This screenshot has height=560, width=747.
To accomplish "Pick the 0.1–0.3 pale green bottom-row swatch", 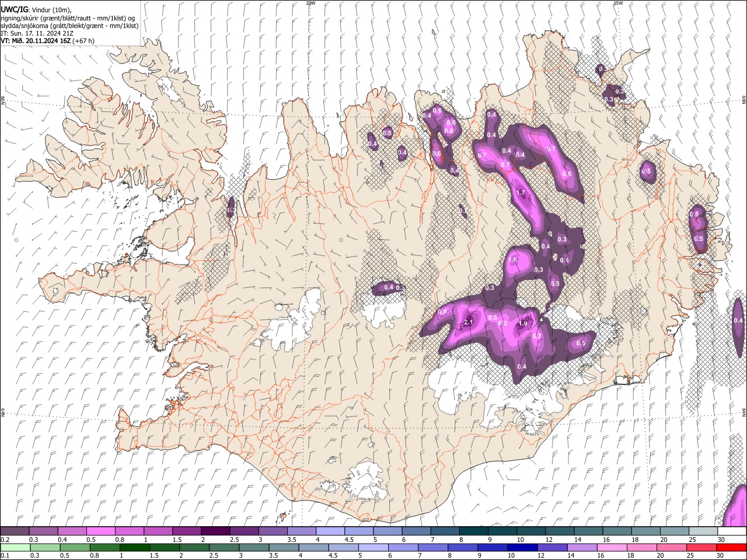I will tap(15, 547).
